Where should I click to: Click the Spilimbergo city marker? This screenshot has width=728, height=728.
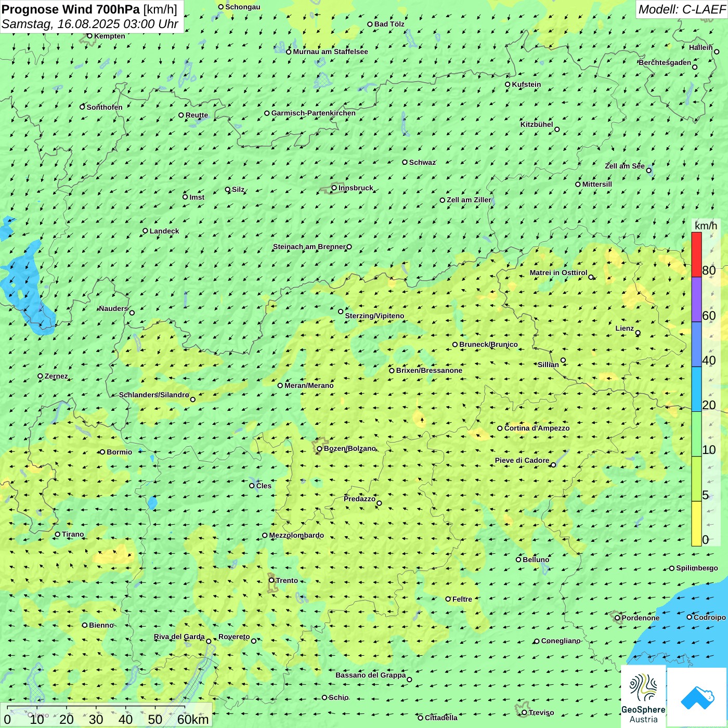point(672,568)
